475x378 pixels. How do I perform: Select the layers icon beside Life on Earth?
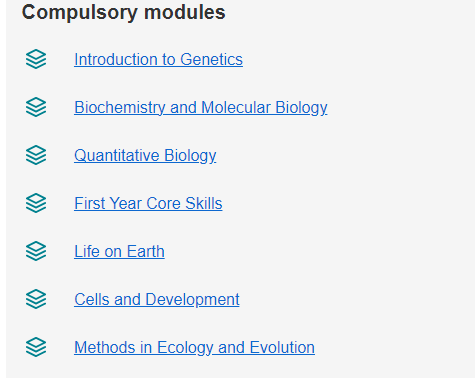(36, 251)
